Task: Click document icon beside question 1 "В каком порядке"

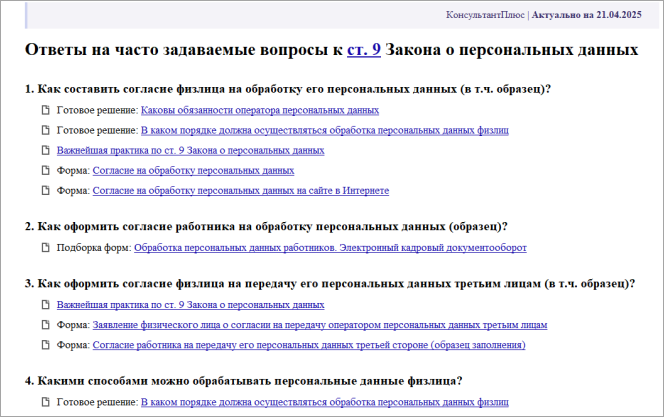Action: click(x=45, y=130)
